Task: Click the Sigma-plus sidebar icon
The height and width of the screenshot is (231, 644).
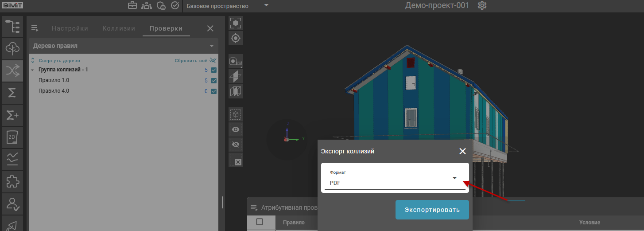Action: pyautogui.click(x=12, y=115)
